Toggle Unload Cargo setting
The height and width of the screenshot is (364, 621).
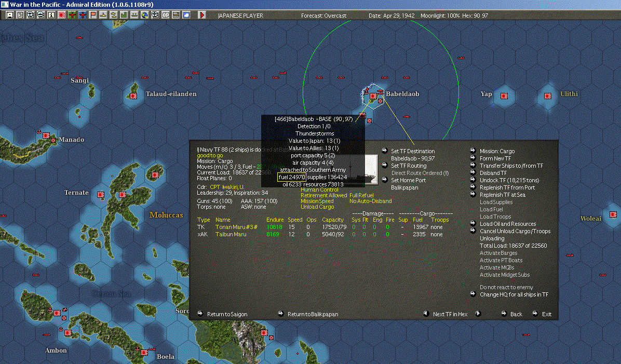317,207
